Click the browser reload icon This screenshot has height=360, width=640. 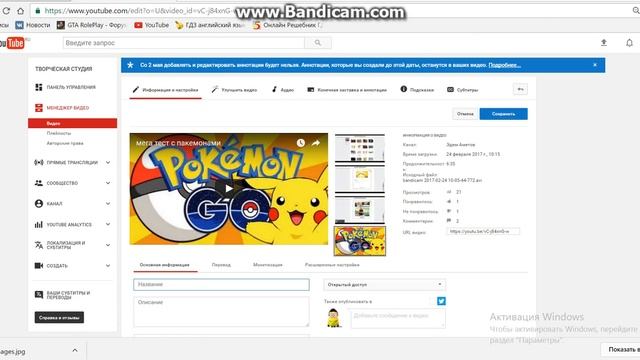(6, 11)
